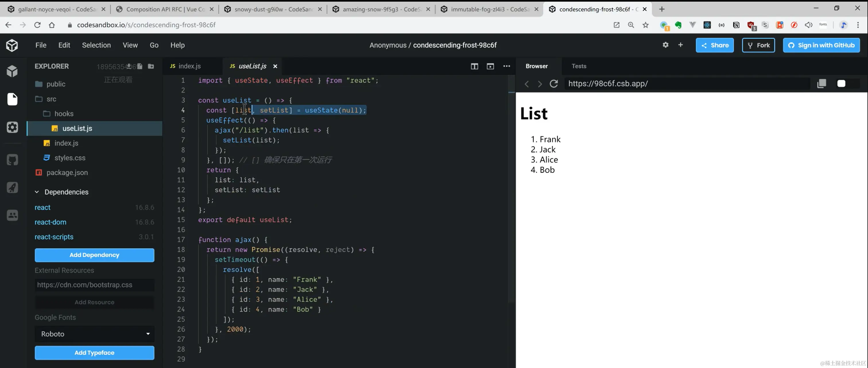Open the Roboto font dropdown
The height and width of the screenshot is (368, 868).
(x=94, y=334)
